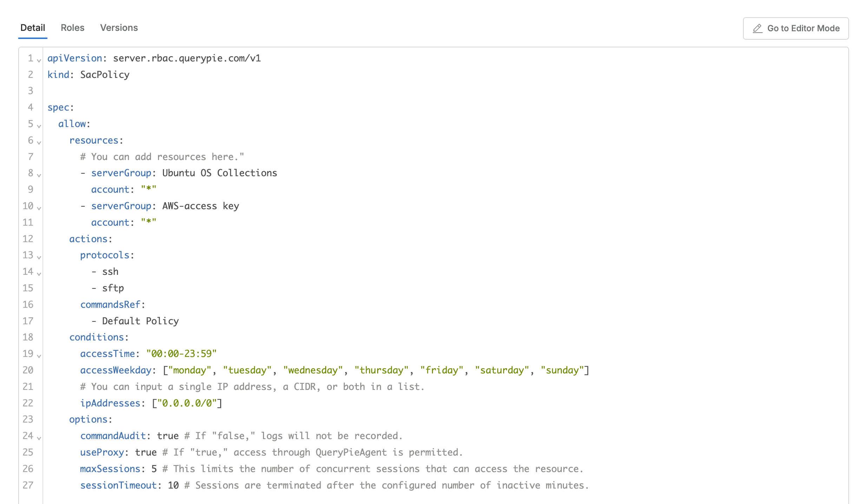Click the kind: SacPolicy line

[x=88, y=74]
